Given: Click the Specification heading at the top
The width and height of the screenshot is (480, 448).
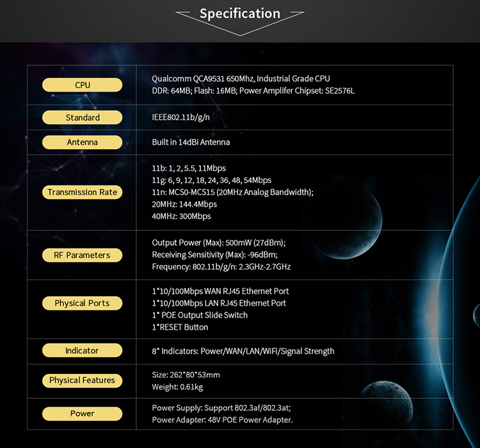Looking at the screenshot, I should click(240, 13).
